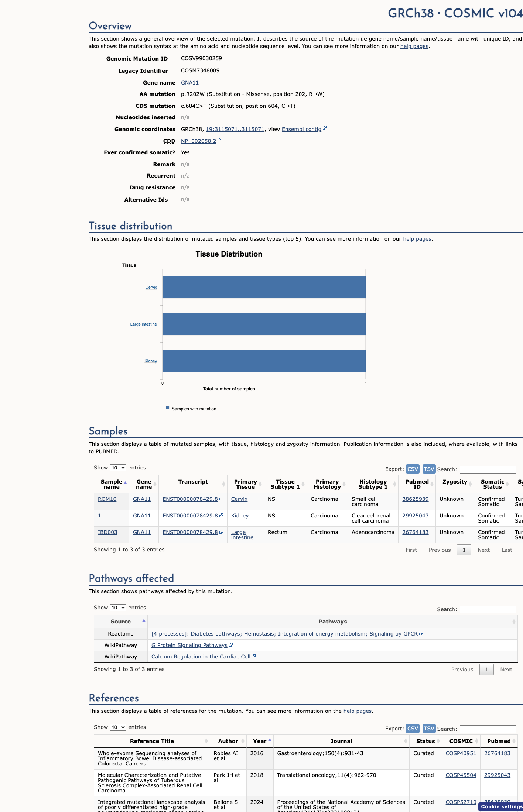Sort Samples table by Sample name
523x812 pixels.
112,484
